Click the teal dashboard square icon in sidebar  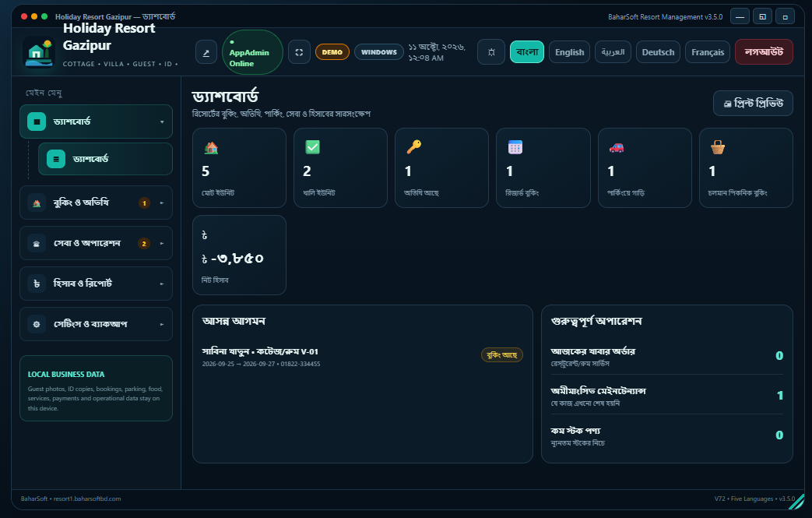pyautogui.click(x=37, y=122)
